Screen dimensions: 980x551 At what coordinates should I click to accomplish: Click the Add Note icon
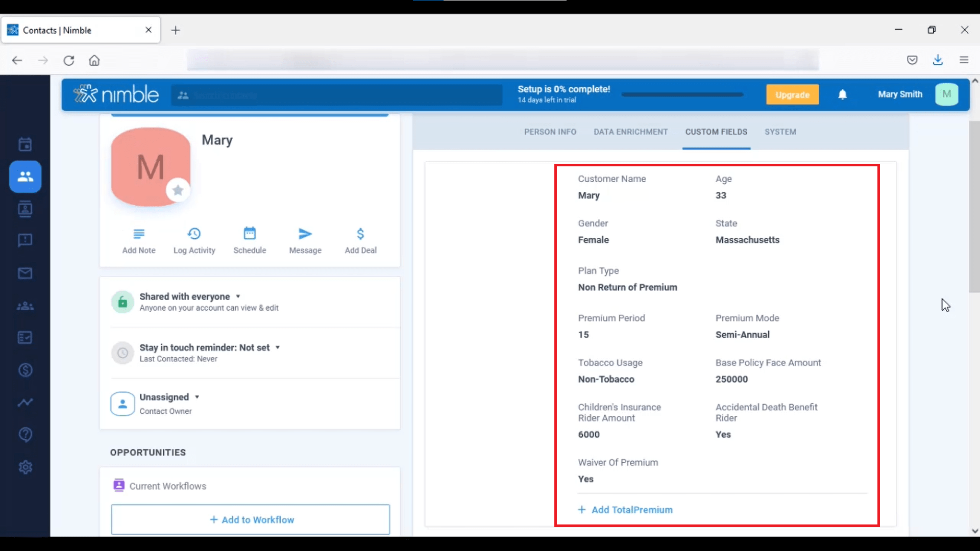pyautogui.click(x=139, y=234)
